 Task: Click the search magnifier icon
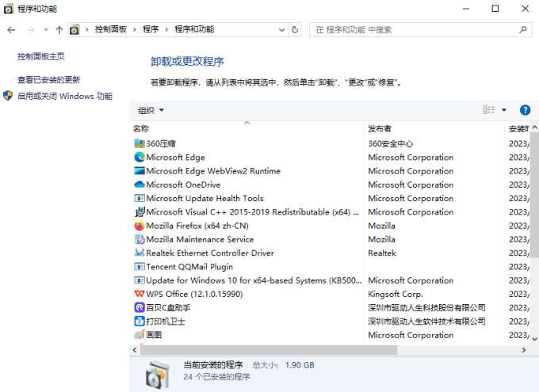click(x=523, y=30)
